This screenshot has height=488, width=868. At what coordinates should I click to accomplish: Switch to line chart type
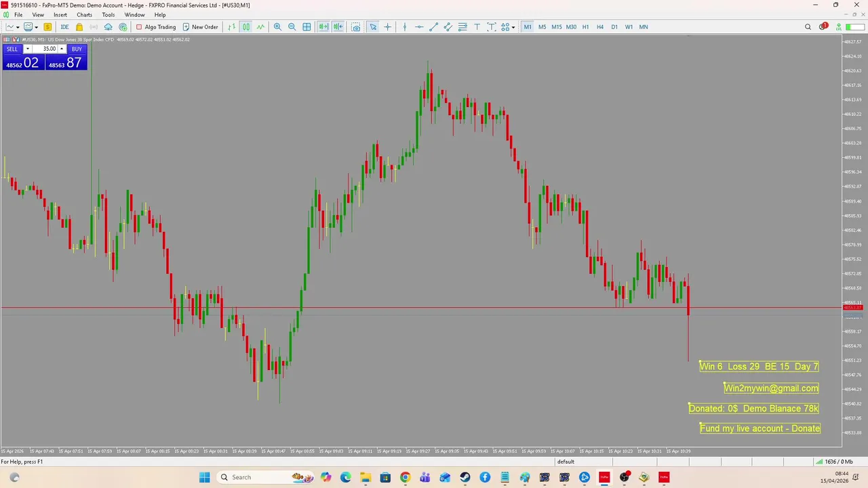pos(260,27)
